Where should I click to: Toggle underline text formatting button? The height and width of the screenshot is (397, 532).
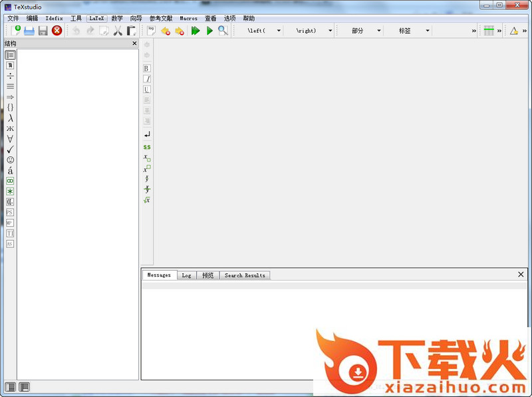tap(147, 90)
